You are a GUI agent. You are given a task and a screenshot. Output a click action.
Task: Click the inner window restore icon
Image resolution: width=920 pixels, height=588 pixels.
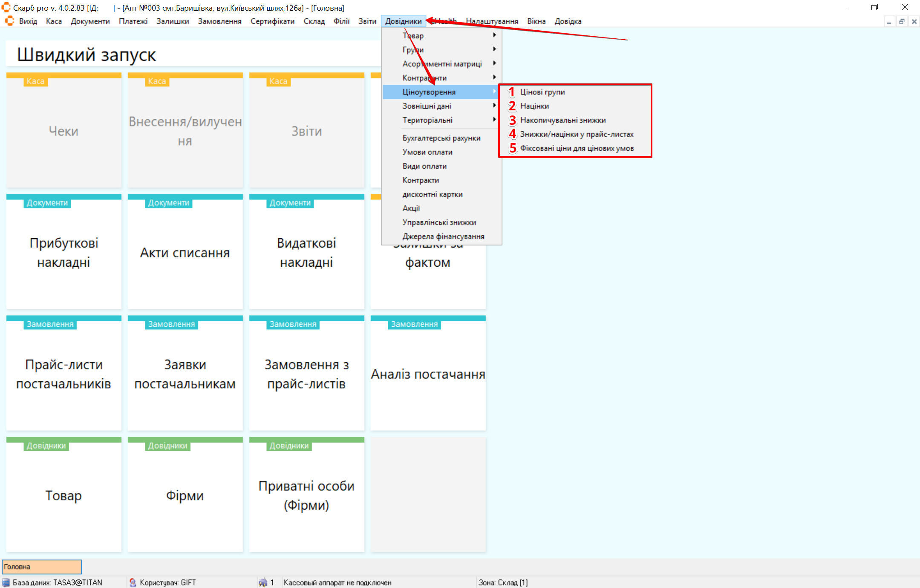[902, 21]
